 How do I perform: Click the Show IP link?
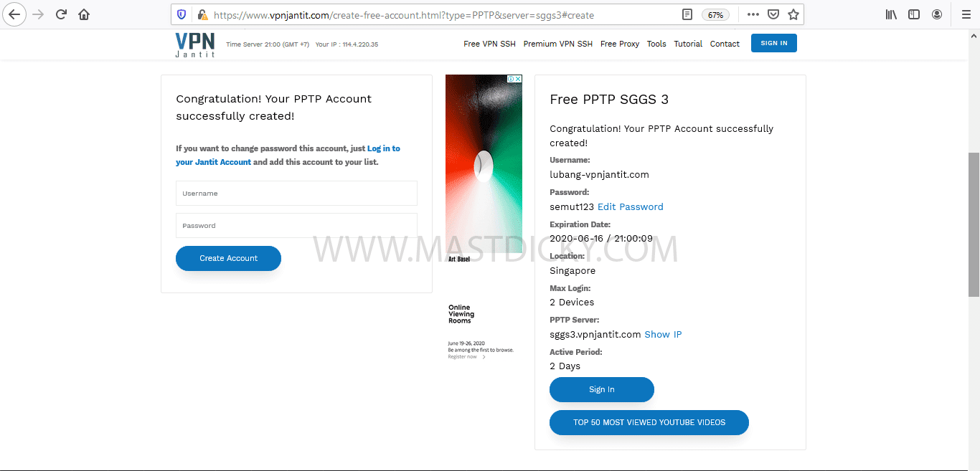point(663,334)
